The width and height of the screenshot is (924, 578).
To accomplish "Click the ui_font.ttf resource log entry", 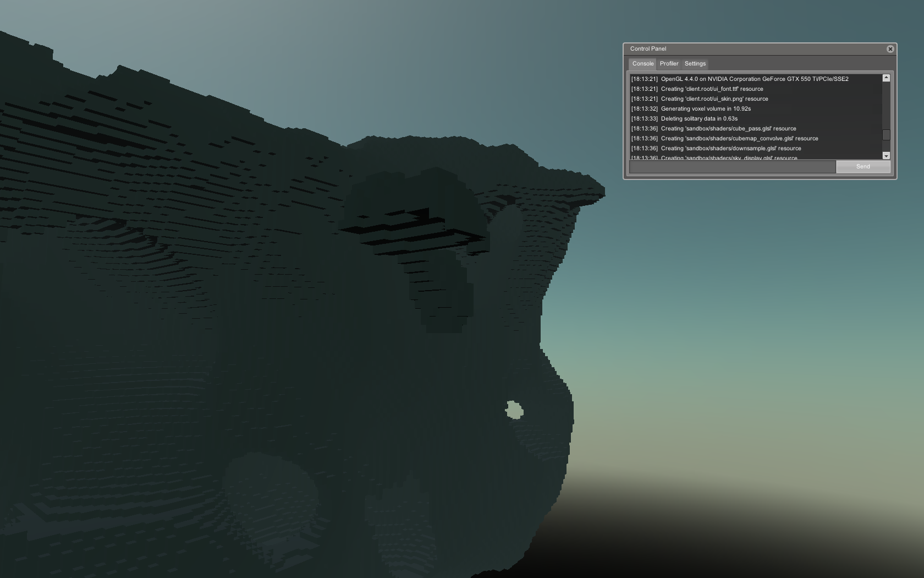I will 711,89.
